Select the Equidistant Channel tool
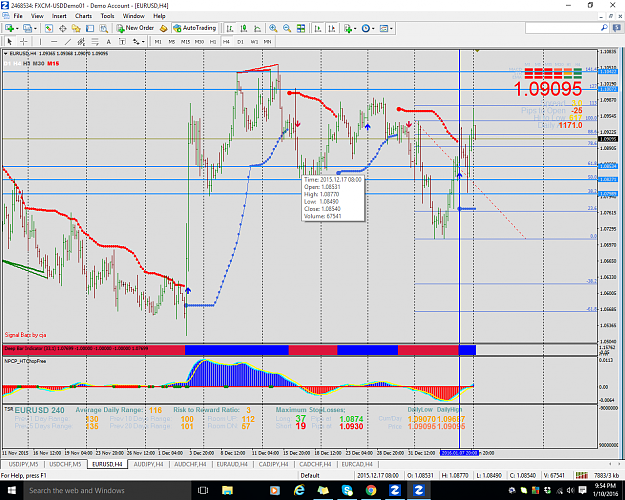 click(x=81, y=41)
